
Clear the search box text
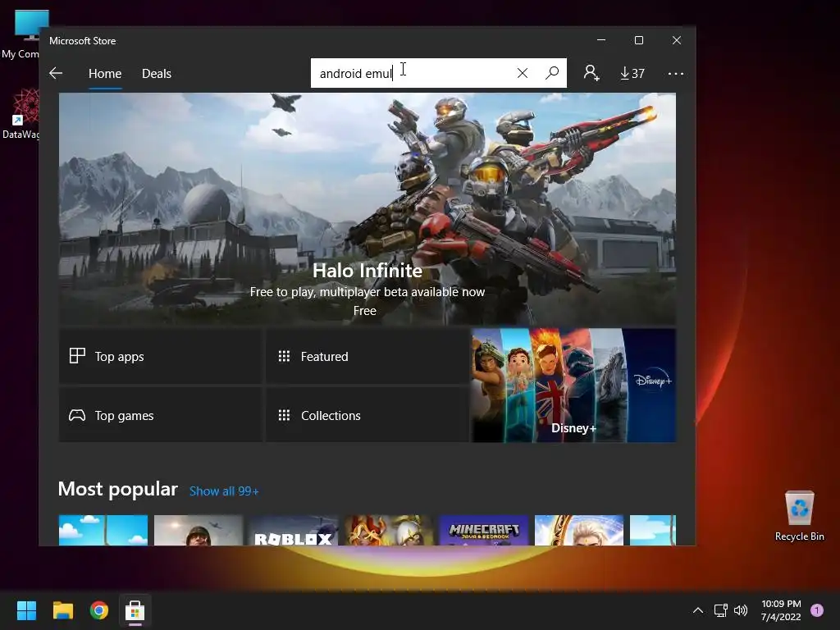pos(523,73)
